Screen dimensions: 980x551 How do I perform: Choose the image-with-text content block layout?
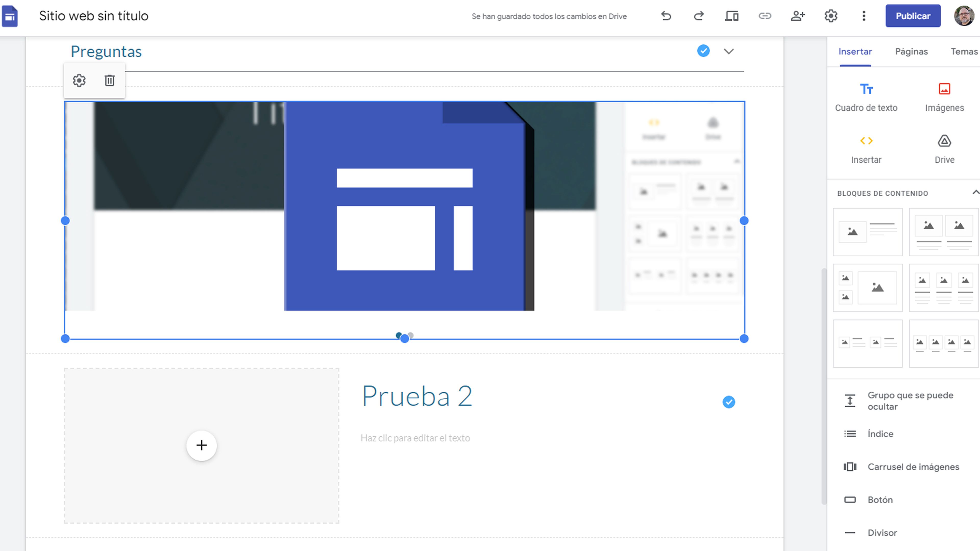[x=868, y=232]
